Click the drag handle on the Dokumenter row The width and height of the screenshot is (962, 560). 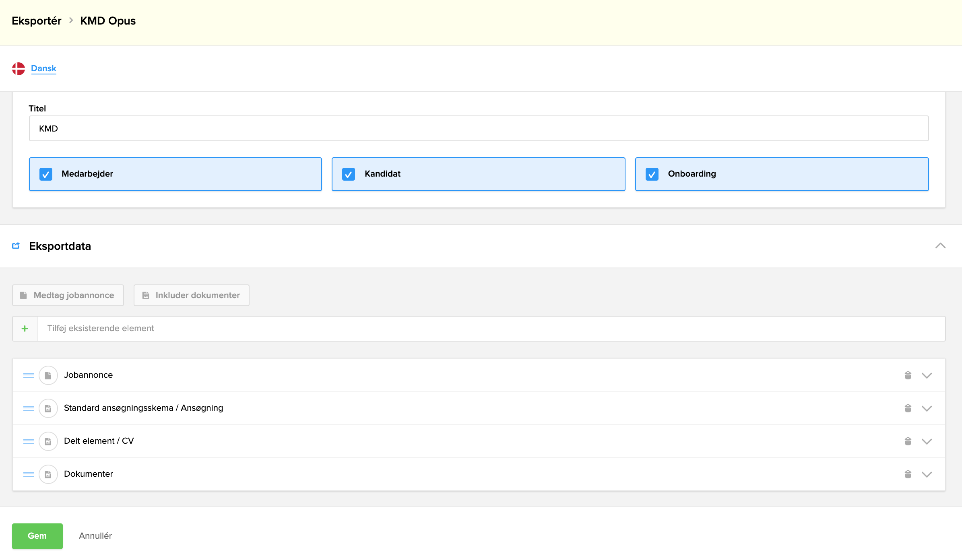tap(29, 474)
